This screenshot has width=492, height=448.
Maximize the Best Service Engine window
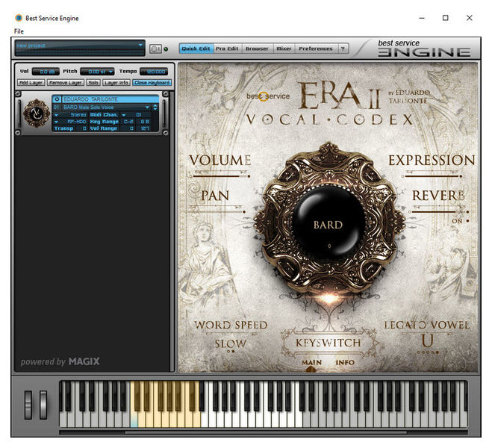click(445, 18)
